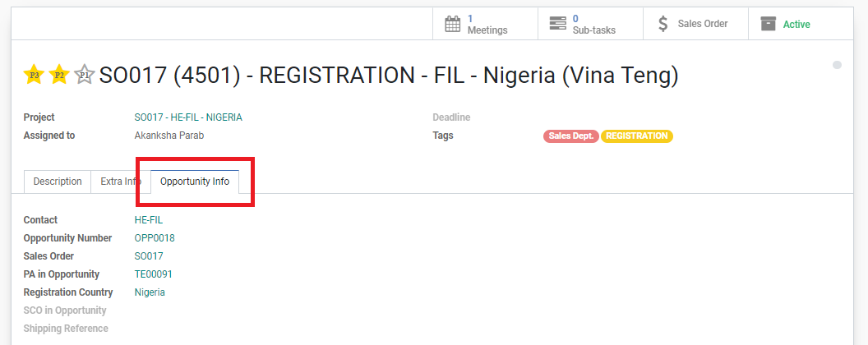The image size is (868, 345).
Task: Switch to the Extra Info tab
Action: 121,182
